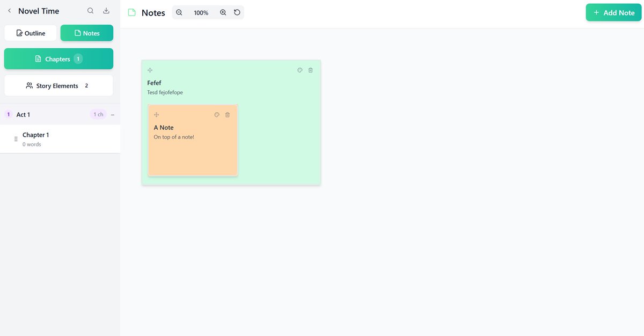This screenshot has height=336, width=644.
Task: Click the drag handle beside Chapter 1
Action: pyautogui.click(x=16, y=139)
